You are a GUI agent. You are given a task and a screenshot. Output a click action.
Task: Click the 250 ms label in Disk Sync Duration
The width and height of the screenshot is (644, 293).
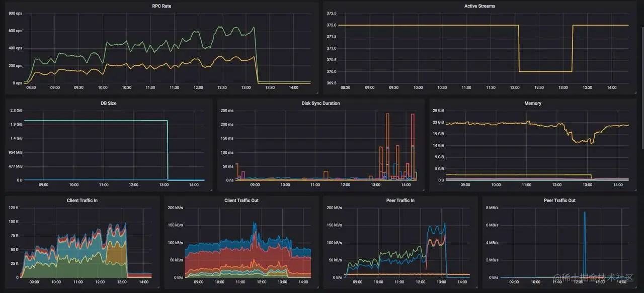pos(227,110)
